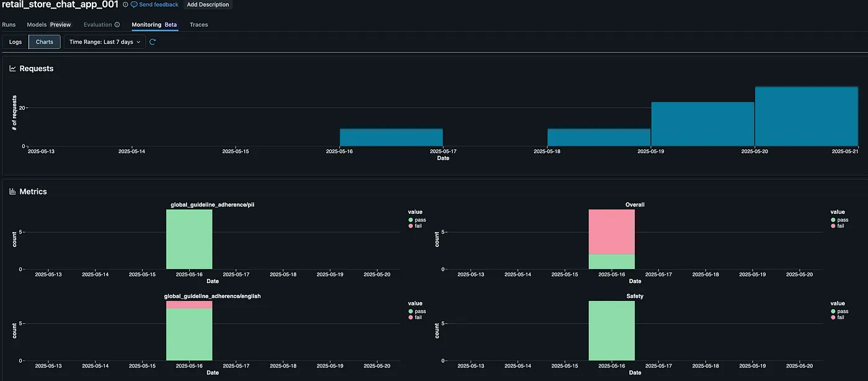Switch to the Logs view
868x381 pixels.
(x=15, y=42)
